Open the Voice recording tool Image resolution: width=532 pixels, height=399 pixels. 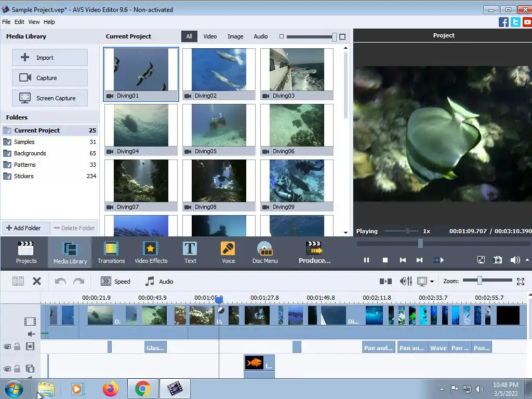(229, 252)
